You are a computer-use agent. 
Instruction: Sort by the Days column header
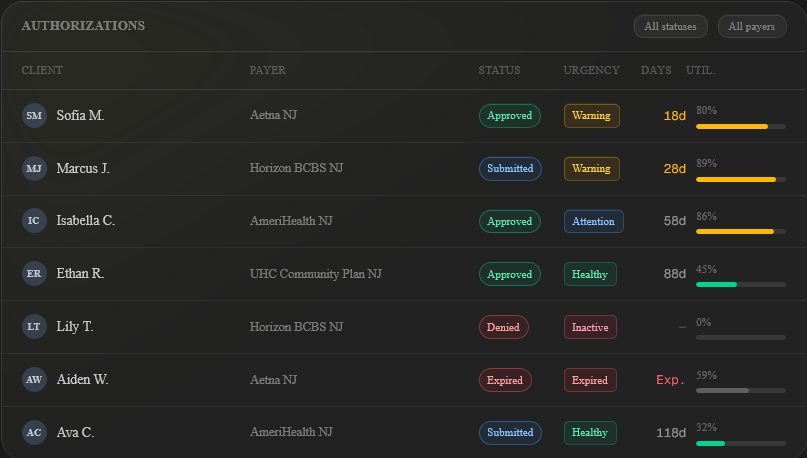click(656, 70)
